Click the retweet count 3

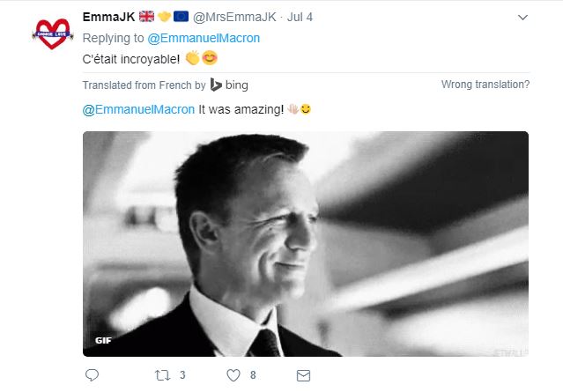(x=182, y=375)
